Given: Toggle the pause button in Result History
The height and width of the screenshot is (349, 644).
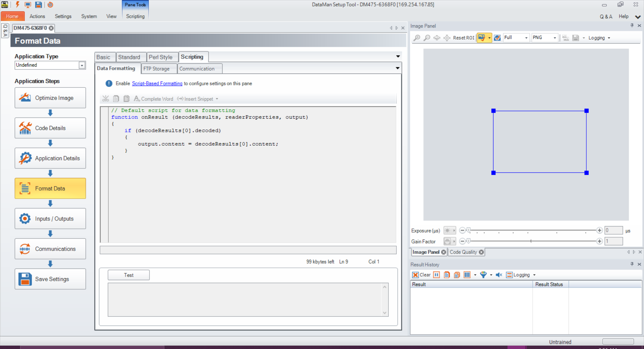Looking at the screenshot, I should pyautogui.click(x=436, y=275).
